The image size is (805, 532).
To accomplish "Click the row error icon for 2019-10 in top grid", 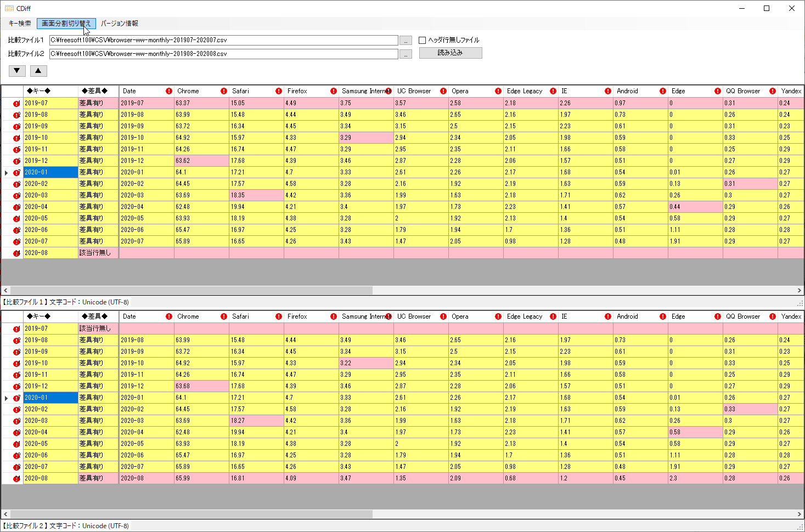I will click(16, 138).
